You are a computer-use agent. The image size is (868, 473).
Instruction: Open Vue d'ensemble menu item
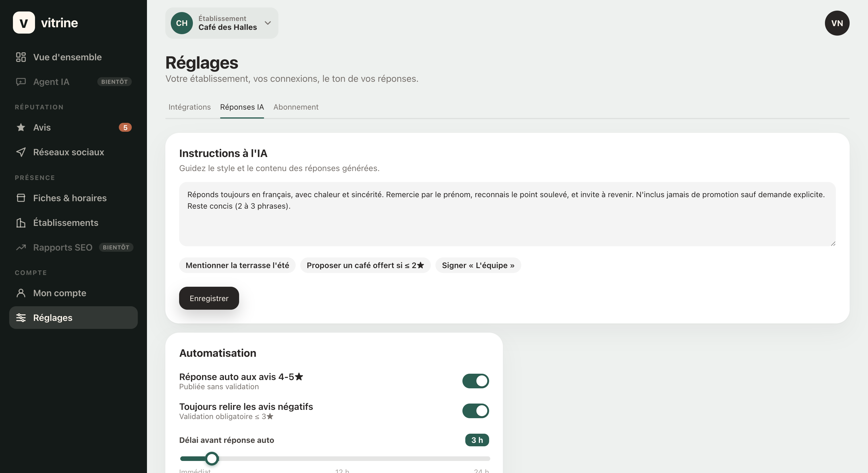pyautogui.click(x=73, y=57)
